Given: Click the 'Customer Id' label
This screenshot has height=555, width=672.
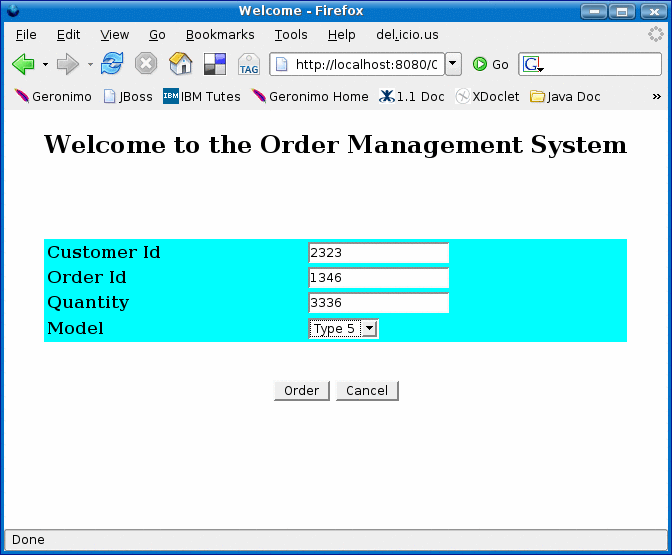Looking at the screenshot, I should coord(104,252).
